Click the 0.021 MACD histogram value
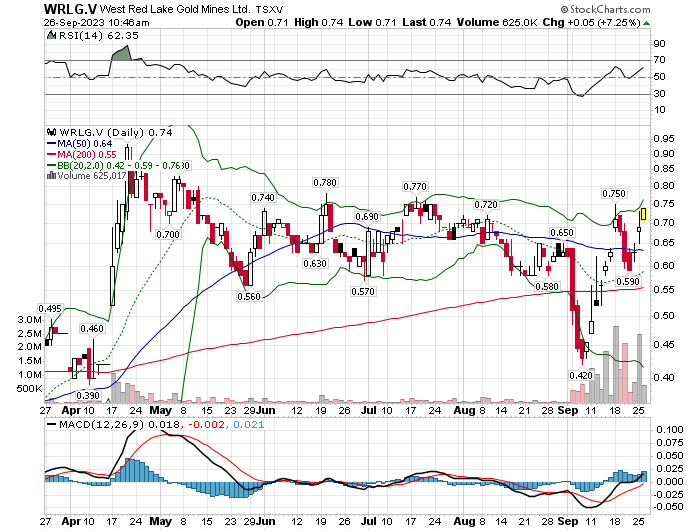The image size is (700, 530). coord(249,424)
